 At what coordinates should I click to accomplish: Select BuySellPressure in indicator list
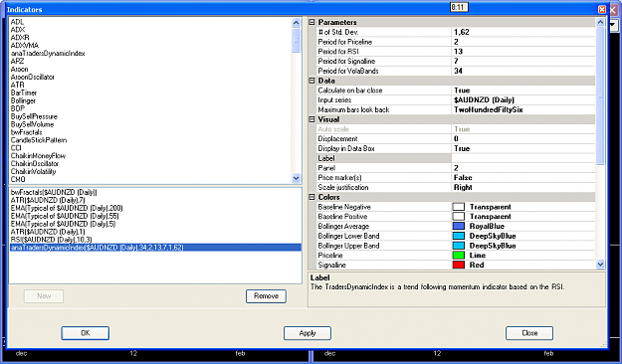[x=34, y=116]
